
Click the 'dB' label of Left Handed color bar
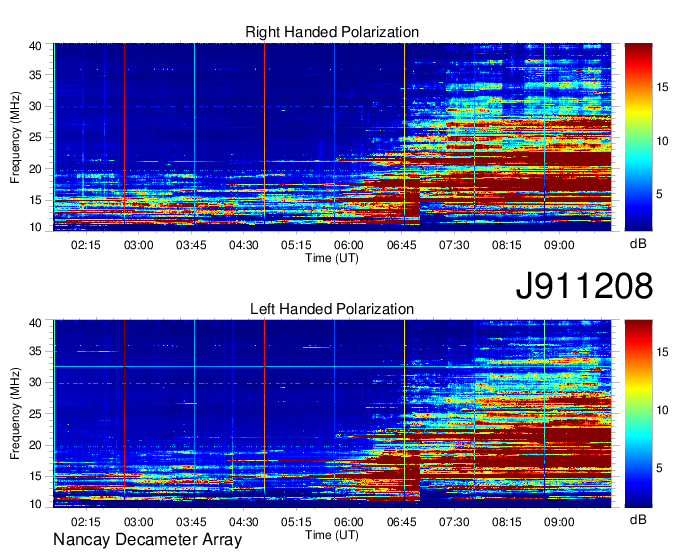pos(638,519)
